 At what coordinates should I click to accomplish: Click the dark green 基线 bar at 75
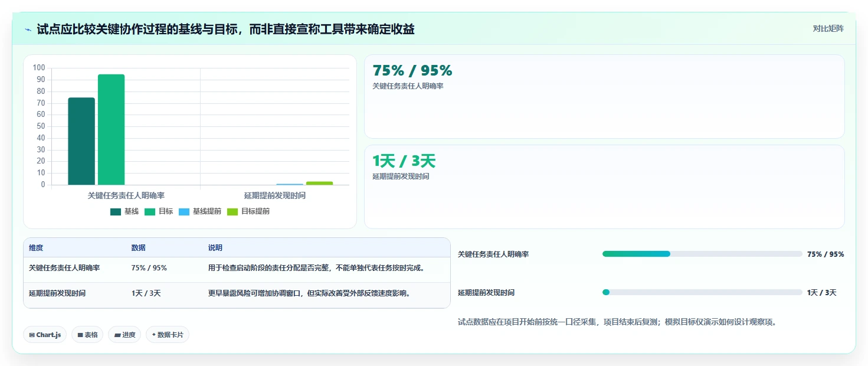pyautogui.click(x=81, y=141)
